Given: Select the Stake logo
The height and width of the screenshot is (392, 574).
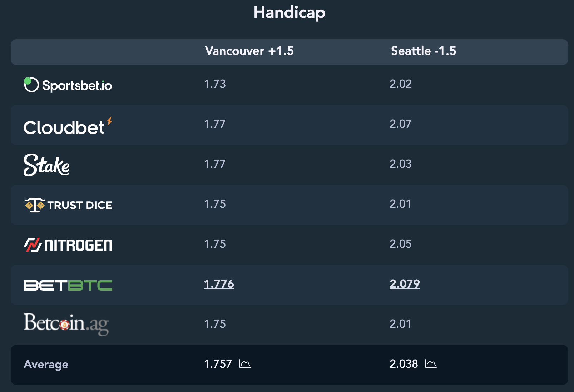Looking at the screenshot, I should click(46, 165).
